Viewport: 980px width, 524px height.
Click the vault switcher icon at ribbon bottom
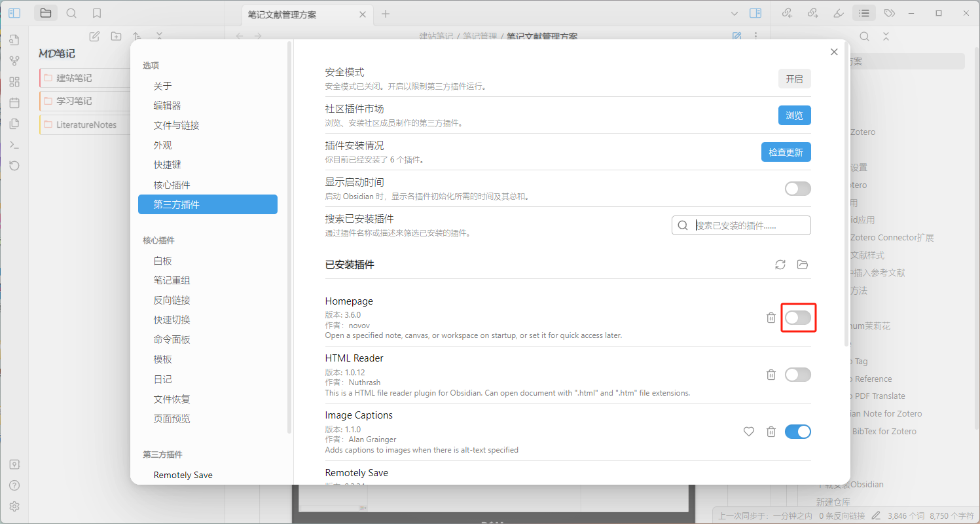pos(14,464)
